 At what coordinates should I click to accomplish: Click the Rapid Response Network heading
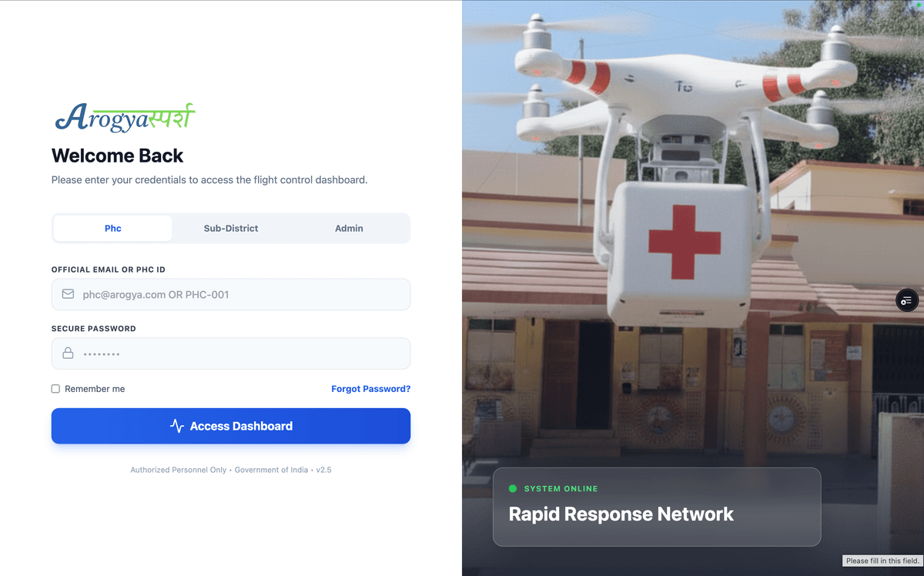(x=621, y=514)
